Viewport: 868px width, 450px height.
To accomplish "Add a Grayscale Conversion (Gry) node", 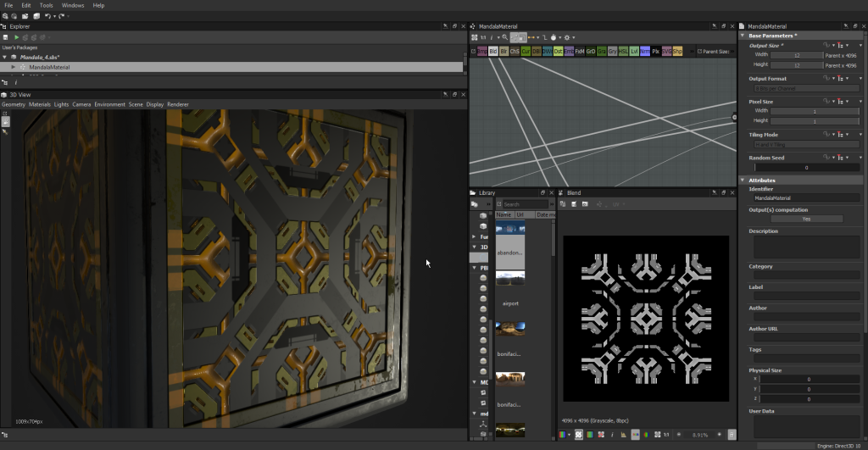I will (x=612, y=51).
